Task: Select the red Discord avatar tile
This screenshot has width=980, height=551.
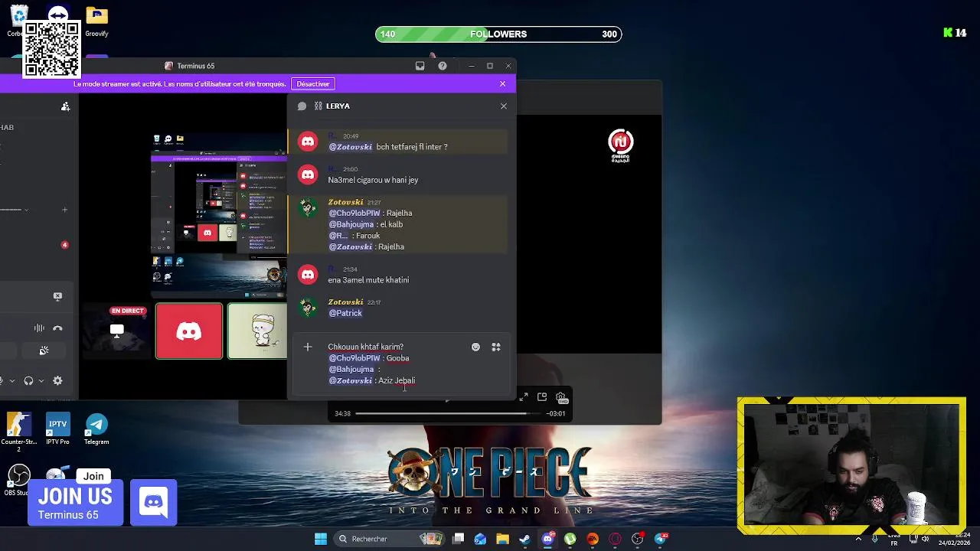Action: pyautogui.click(x=189, y=331)
